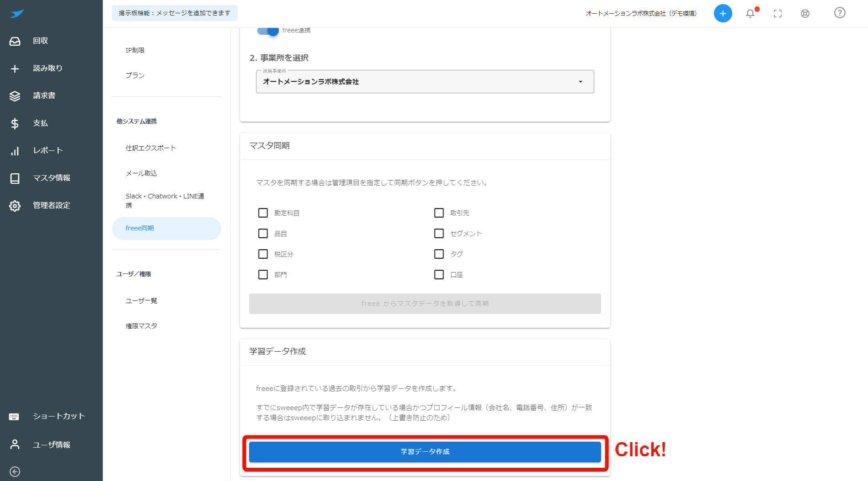
Task: Click the レポート bar chart icon
Action: coord(15,151)
